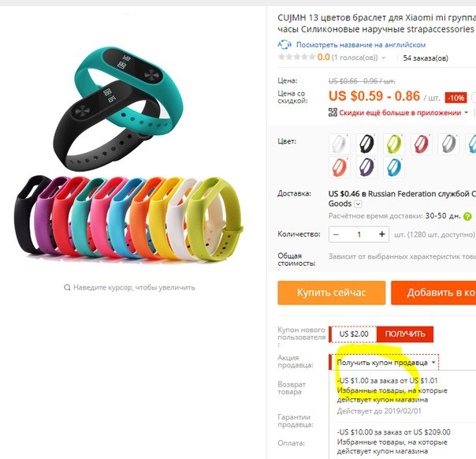Select the white bracelet color swatch
The height and width of the screenshot is (459, 476).
(x=340, y=144)
